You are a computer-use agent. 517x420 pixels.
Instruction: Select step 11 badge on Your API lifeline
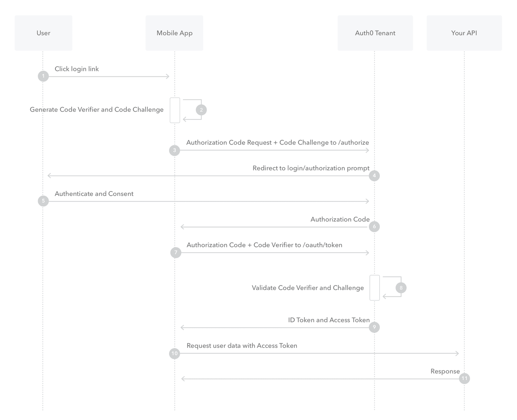coord(464,378)
